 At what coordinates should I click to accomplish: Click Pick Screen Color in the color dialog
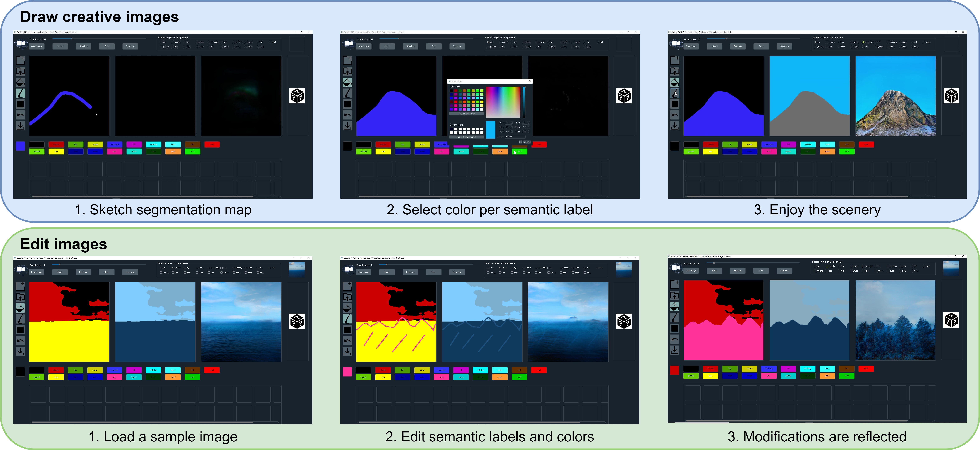[466, 114]
